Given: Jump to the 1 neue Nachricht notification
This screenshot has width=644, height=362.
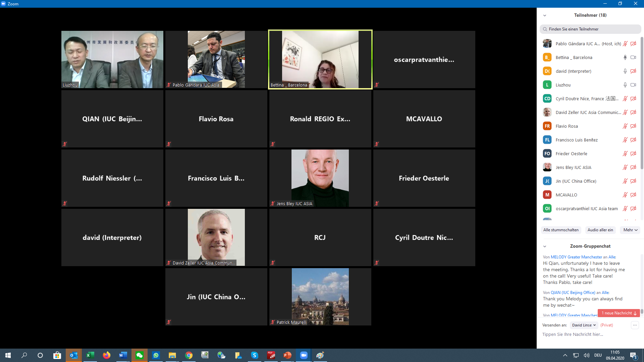Looking at the screenshot, I should 619,313.
